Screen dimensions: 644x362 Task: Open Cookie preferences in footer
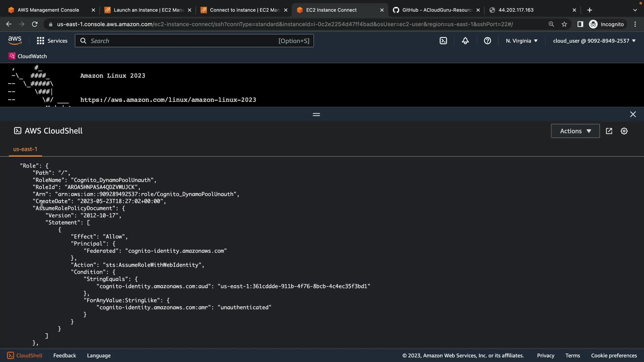[613, 356]
